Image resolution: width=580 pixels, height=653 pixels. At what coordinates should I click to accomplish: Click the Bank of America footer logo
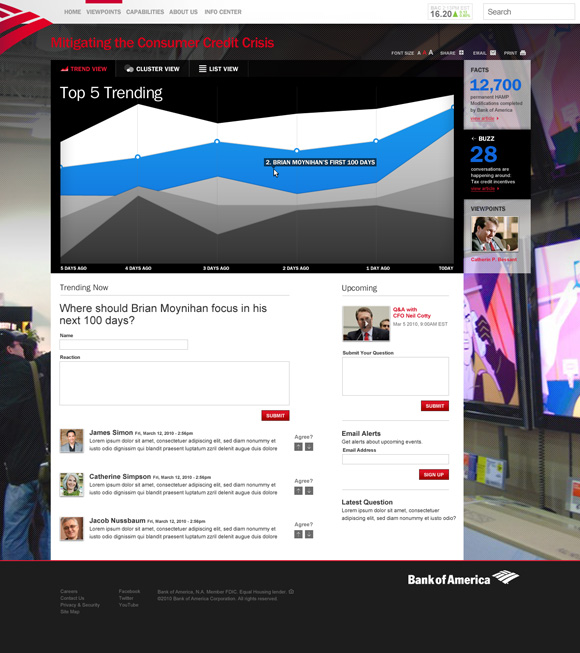[x=463, y=578]
